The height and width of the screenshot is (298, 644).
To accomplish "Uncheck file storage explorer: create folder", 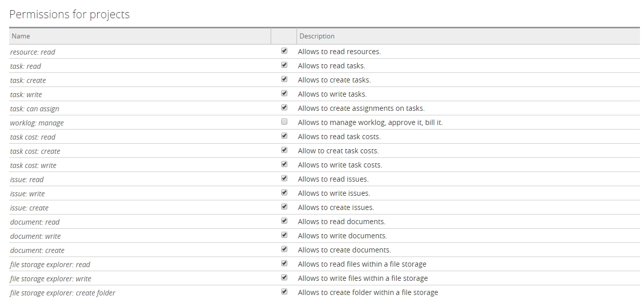I will point(284,292).
